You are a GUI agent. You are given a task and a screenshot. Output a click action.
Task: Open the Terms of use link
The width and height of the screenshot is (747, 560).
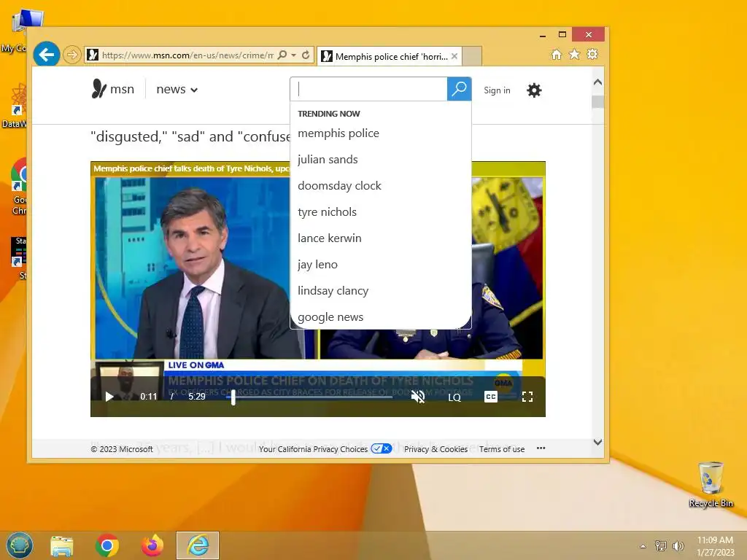pyautogui.click(x=502, y=449)
